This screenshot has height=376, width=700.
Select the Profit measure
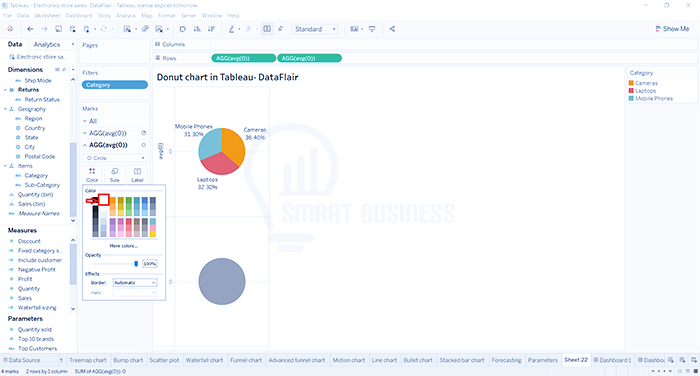25,279
